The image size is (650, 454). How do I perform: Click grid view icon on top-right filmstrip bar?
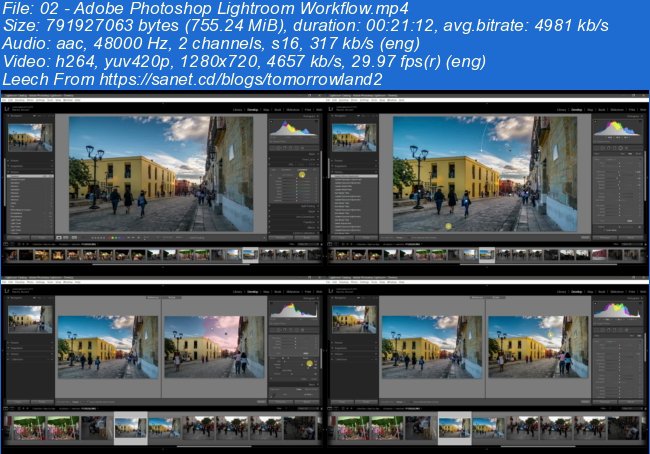344,244
